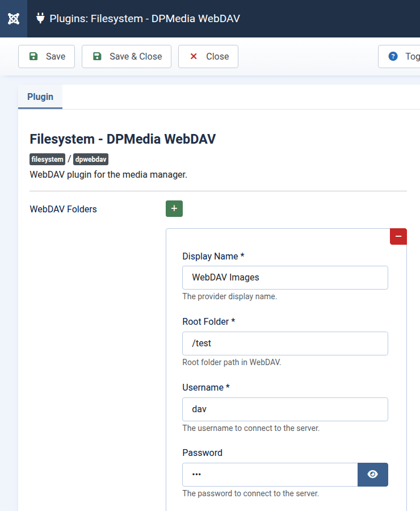Viewport: 420px width, 511px height.
Task: Select the Username text field
Action: tap(285, 409)
